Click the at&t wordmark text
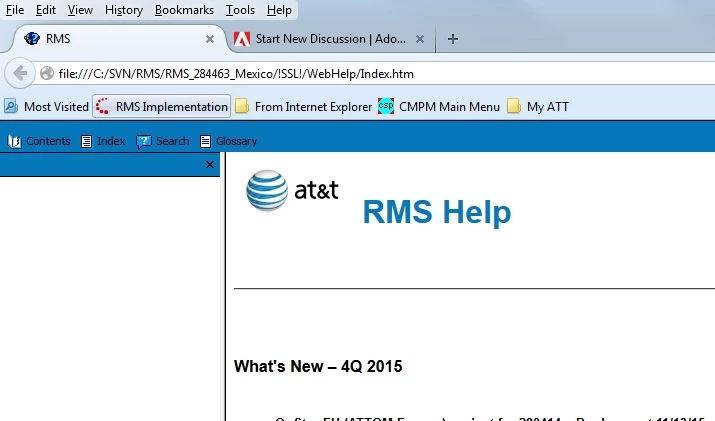 pyautogui.click(x=316, y=191)
